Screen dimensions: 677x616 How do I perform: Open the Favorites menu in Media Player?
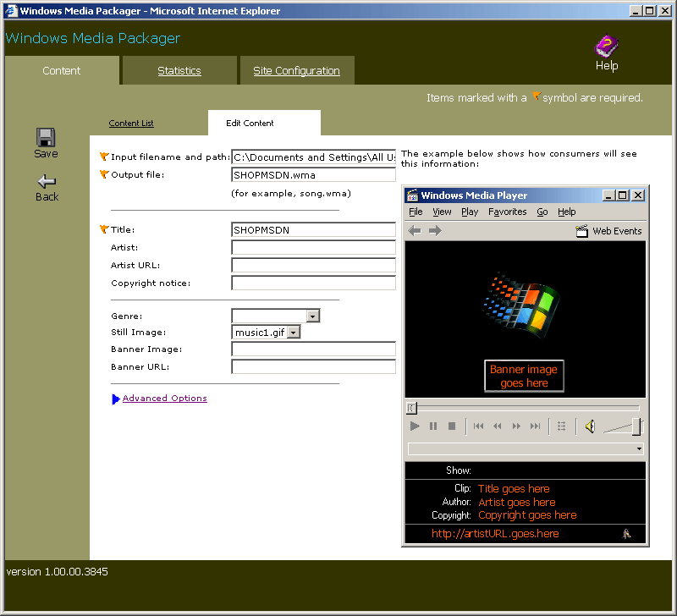(507, 212)
